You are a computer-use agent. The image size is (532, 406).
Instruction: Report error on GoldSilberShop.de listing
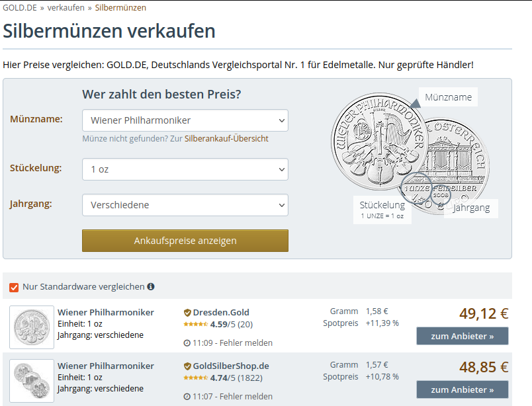(x=246, y=397)
